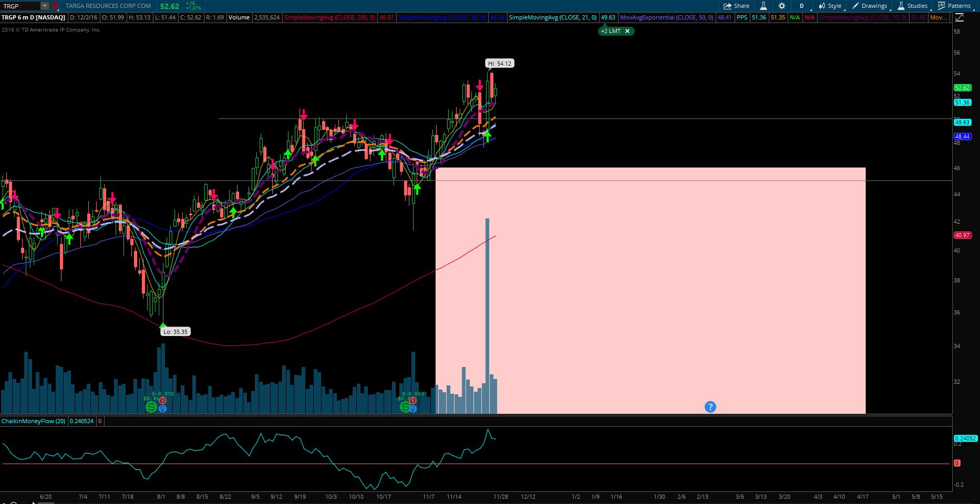The image size is (980, 504).
Task: Click the TARGA RESOURCES CORP COM company name
Action: pos(108,6)
